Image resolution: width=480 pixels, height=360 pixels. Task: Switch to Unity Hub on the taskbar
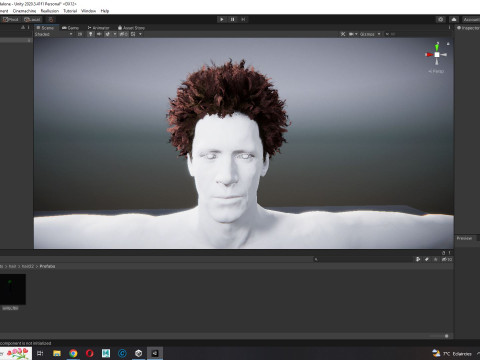tap(138, 353)
